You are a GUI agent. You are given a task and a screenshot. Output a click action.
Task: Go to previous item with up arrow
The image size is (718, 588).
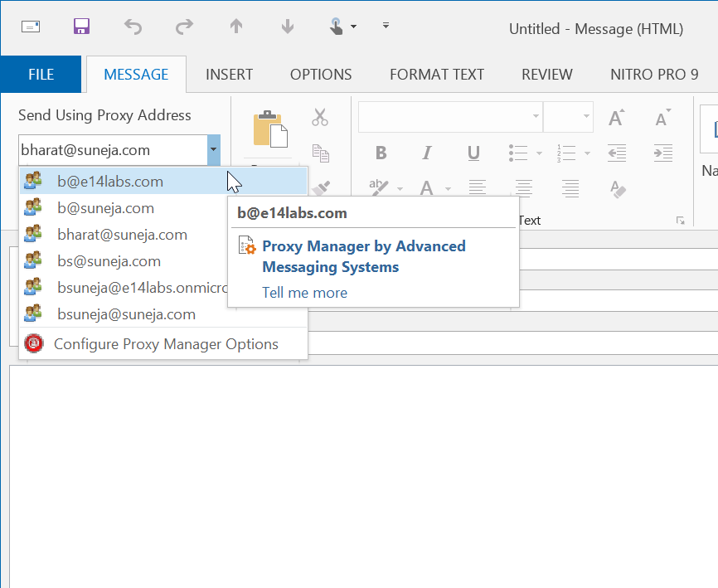[236, 26]
